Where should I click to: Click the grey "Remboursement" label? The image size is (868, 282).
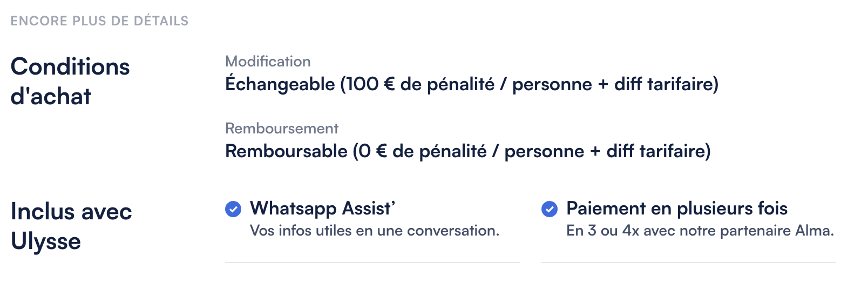(282, 129)
